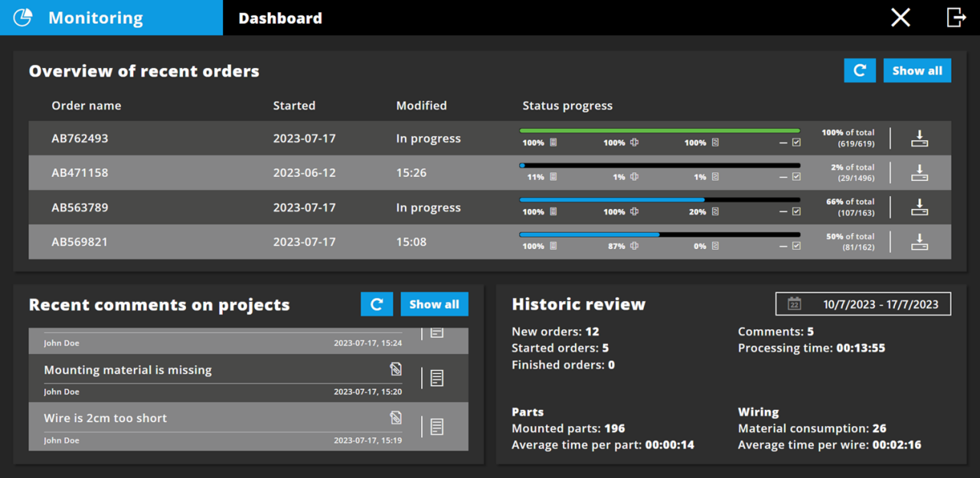Select the AB471158 order name
980x478 pixels.
coord(80,173)
